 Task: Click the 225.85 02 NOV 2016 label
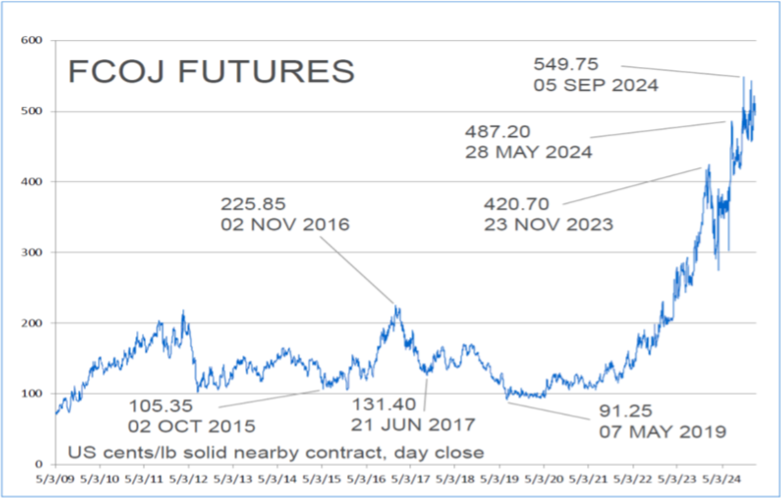click(285, 214)
